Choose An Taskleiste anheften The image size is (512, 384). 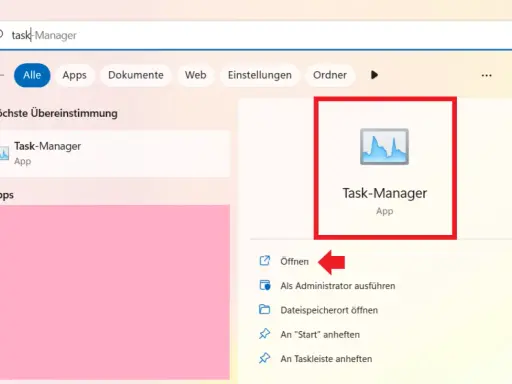326,359
